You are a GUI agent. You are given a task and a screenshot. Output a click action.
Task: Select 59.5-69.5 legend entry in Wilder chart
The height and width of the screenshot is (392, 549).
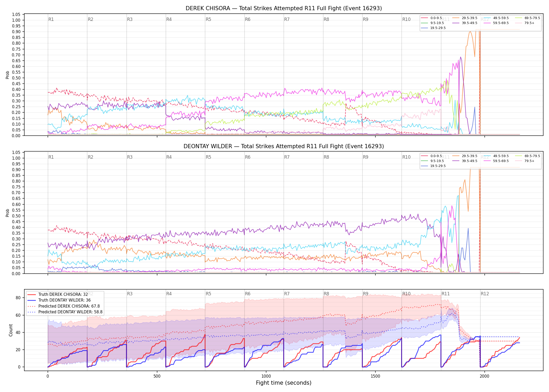click(496, 161)
